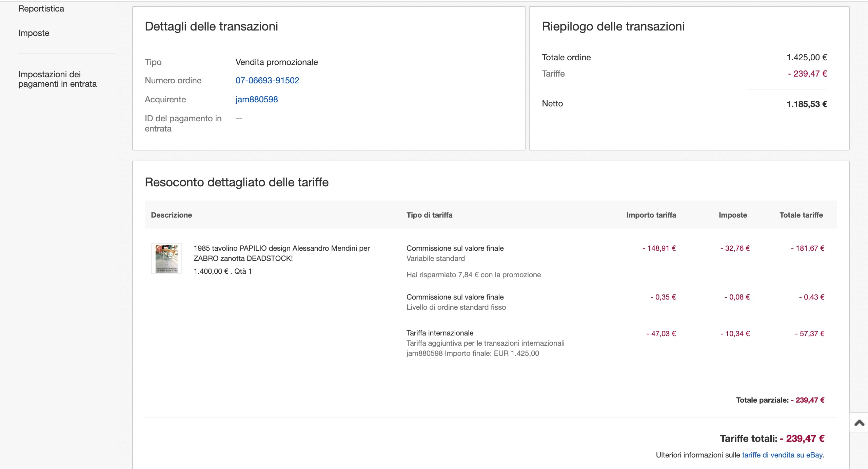Click the Netto amount 1.185,53 €
The width and height of the screenshot is (868, 469).
point(806,104)
